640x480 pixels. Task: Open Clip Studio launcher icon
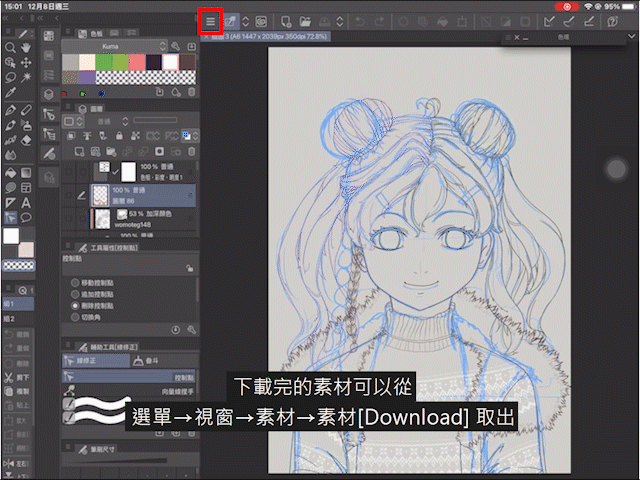pos(261,21)
